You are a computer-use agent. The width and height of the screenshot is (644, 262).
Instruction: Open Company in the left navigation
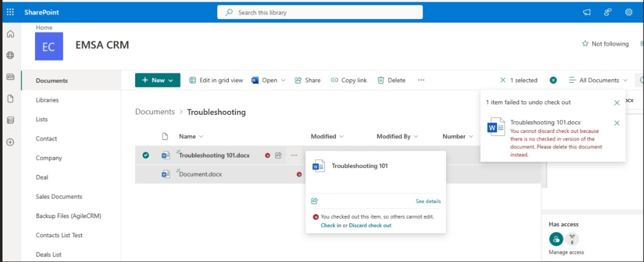coord(49,158)
